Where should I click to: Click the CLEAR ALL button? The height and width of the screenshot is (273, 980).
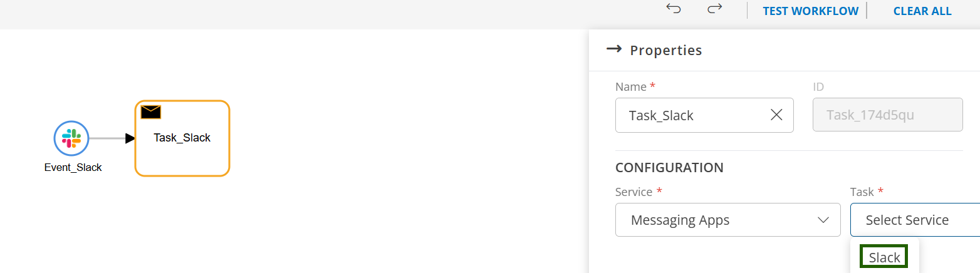(x=922, y=11)
